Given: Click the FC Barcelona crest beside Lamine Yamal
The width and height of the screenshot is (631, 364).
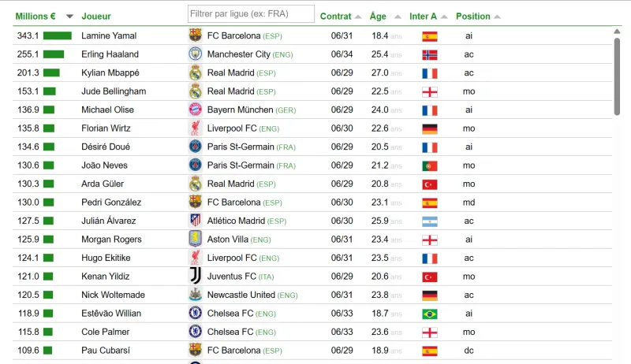Looking at the screenshot, I should click(x=195, y=35).
